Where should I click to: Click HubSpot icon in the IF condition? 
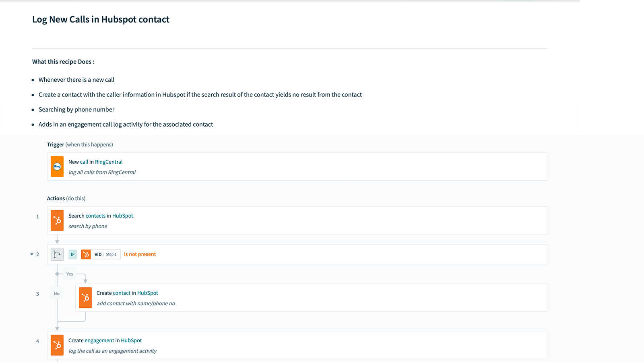tap(86, 254)
